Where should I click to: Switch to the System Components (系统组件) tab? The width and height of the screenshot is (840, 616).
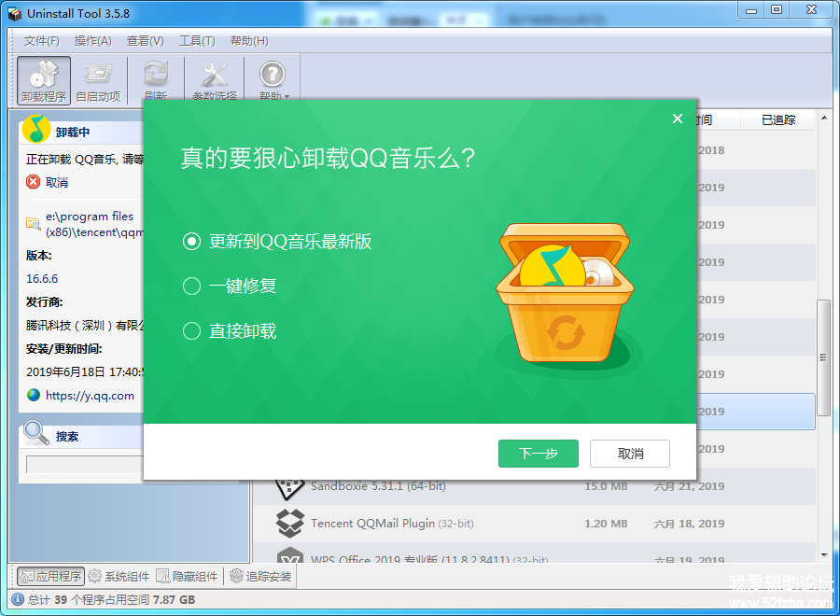click(x=119, y=577)
